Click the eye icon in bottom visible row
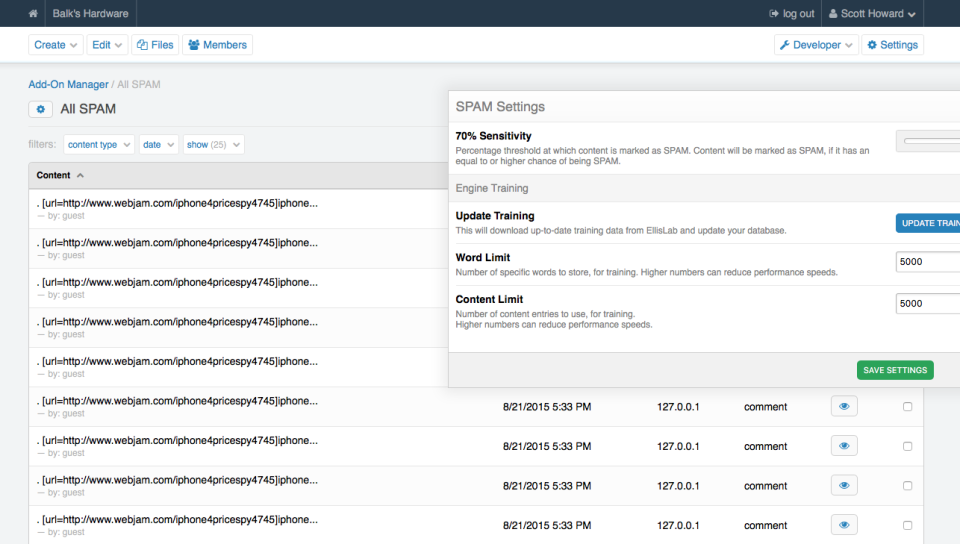The height and width of the screenshot is (544, 960). tap(844, 525)
